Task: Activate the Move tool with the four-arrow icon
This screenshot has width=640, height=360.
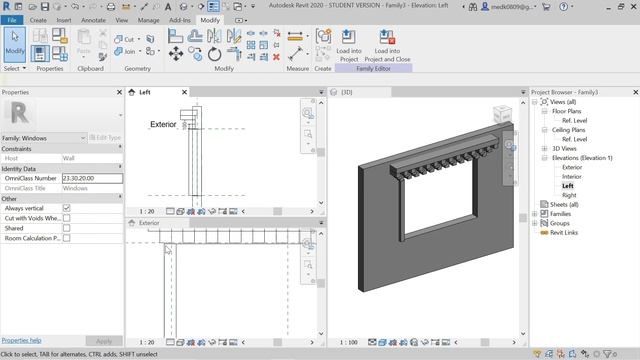Action: pos(176,53)
